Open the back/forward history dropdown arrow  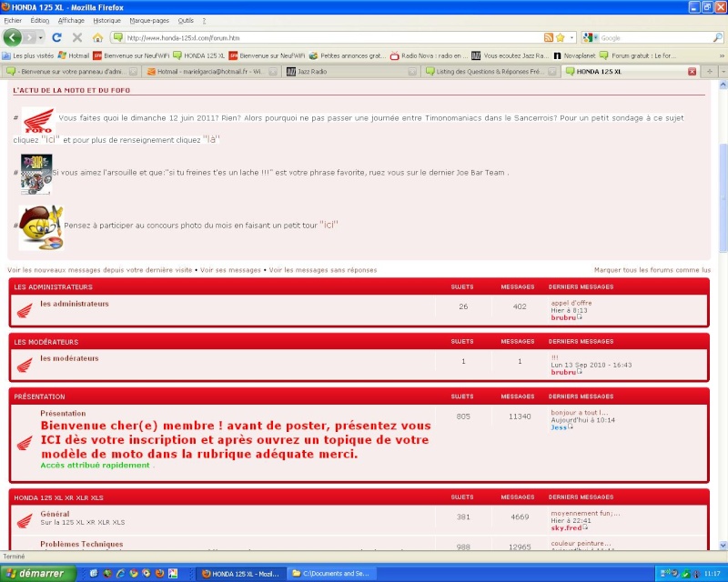(41, 37)
